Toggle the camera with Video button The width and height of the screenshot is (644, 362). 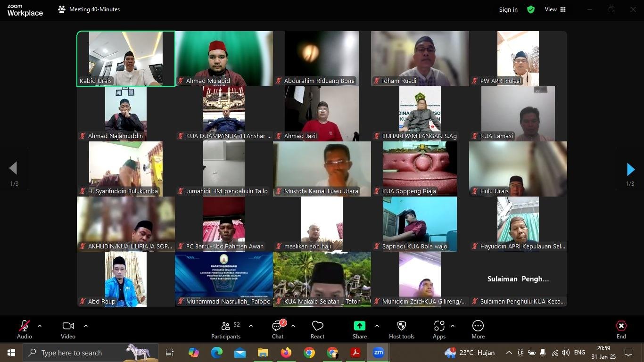[68, 329]
